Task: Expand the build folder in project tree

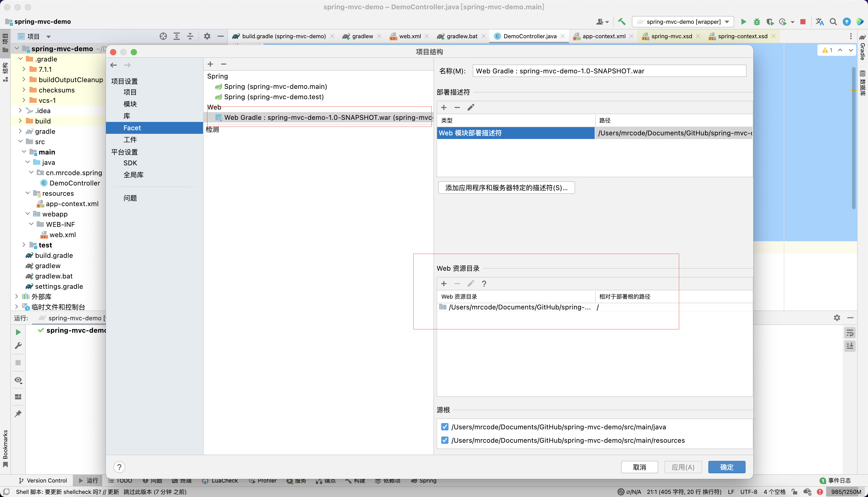Action: [20, 121]
